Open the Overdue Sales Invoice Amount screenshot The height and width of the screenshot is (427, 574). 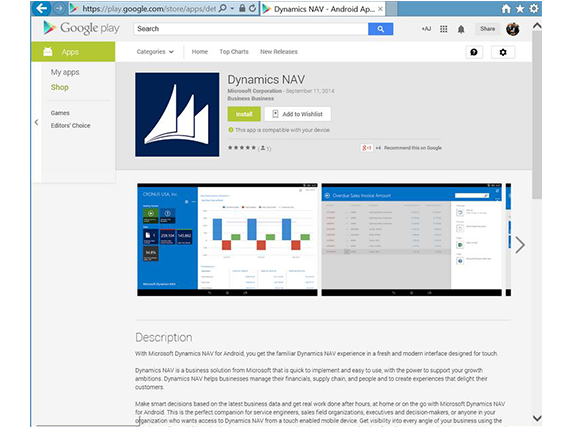pyautogui.click(x=411, y=240)
